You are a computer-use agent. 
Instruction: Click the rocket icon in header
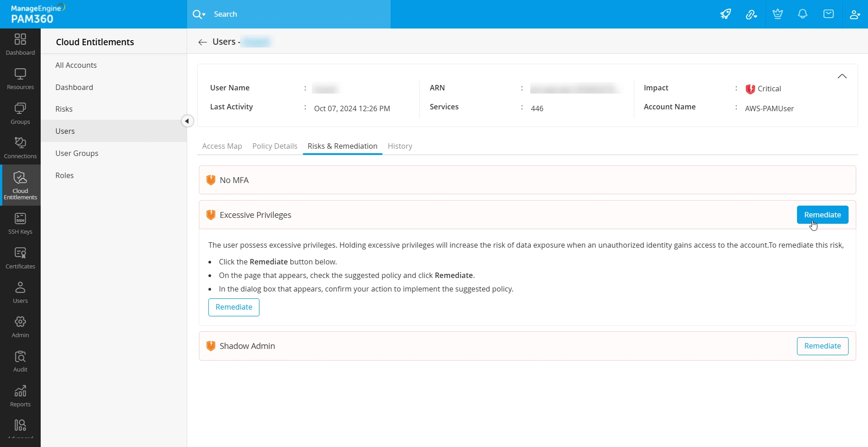[726, 14]
